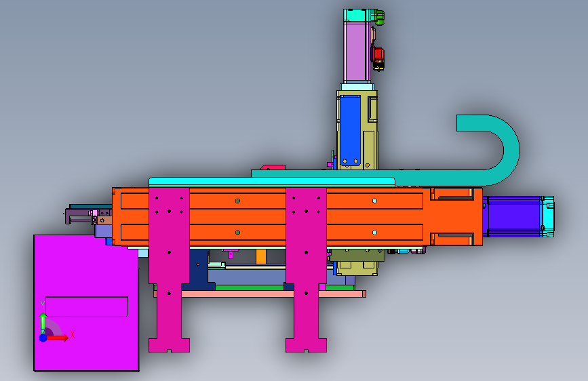Select the small orange block under the beam
Image resolution: width=588 pixels, height=381 pixels.
(261, 257)
